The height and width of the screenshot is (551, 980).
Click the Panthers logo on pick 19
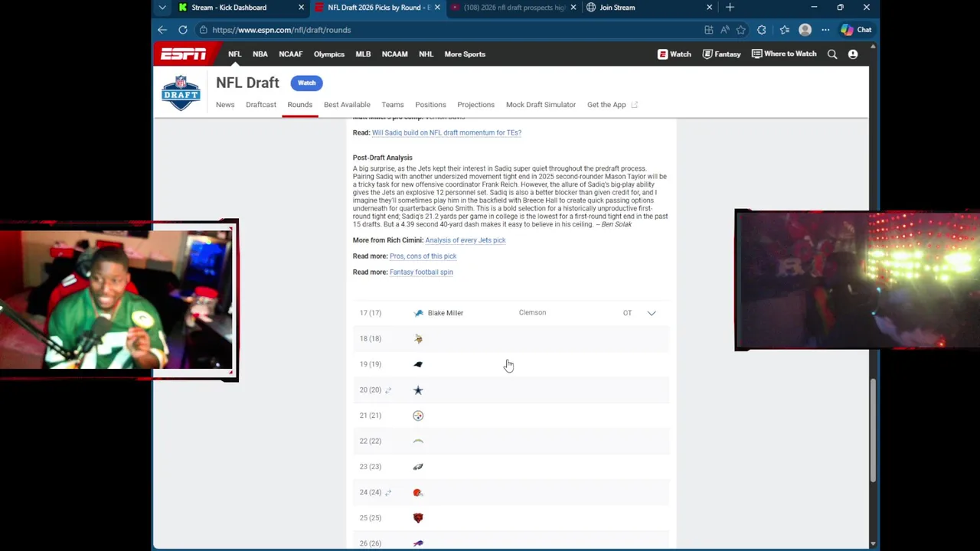pyautogui.click(x=418, y=364)
